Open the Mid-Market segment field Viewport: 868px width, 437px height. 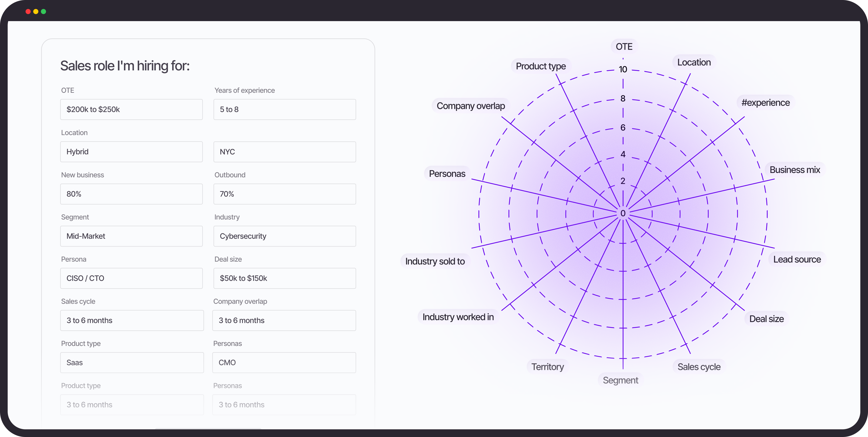click(131, 236)
